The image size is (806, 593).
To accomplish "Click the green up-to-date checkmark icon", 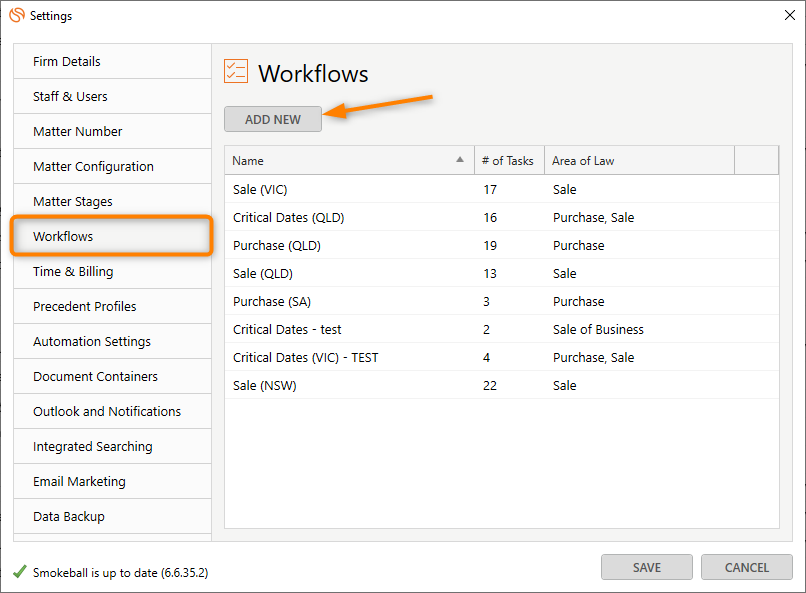I will point(20,572).
